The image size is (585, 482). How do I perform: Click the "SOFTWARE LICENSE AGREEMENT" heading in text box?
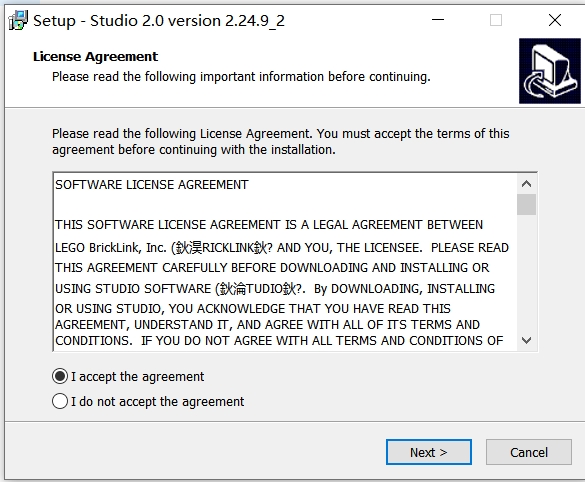pyautogui.click(x=152, y=185)
